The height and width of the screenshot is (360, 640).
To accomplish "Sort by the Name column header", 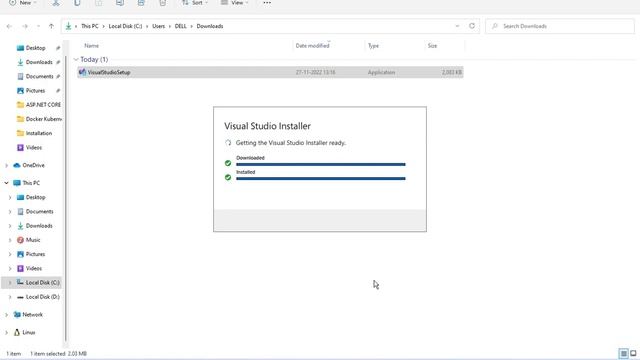I will pyautogui.click(x=91, y=46).
